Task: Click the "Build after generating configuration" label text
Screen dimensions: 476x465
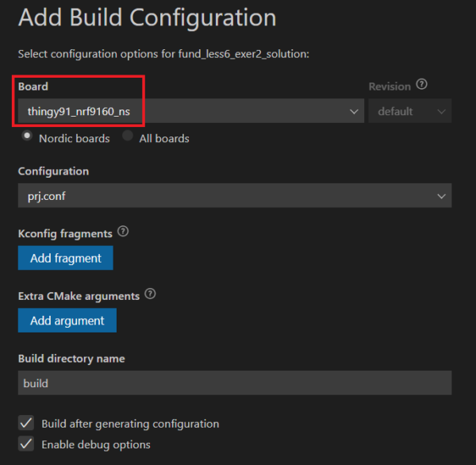Action: 130,424
